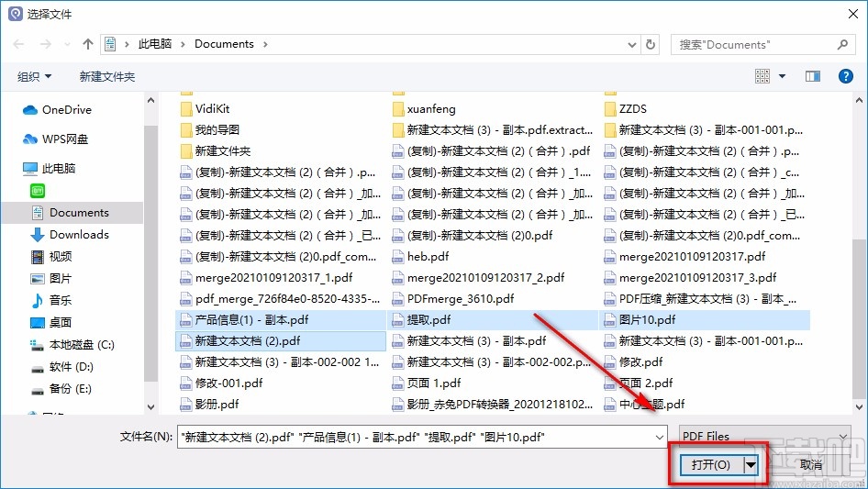868x489 pixels.
Task: Select WPS网盘 in the sidebar
Action: [56, 139]
